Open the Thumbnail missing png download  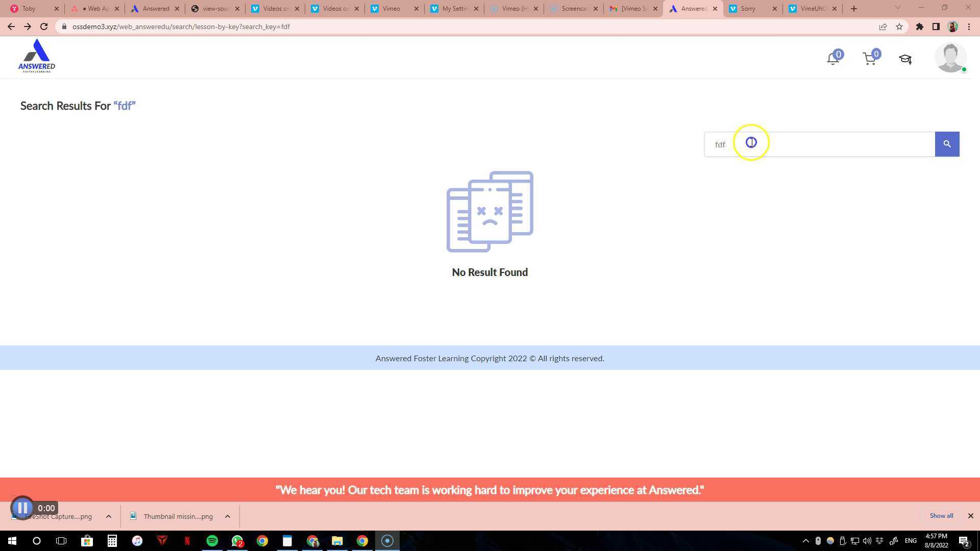[178, 516]
